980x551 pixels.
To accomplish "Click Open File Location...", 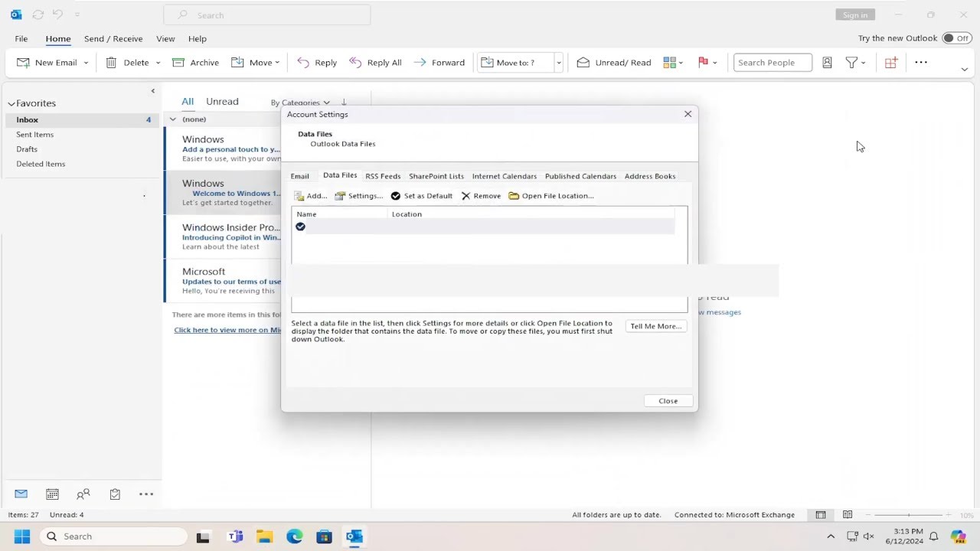I will pyautogui.click(x=551, y=196).
